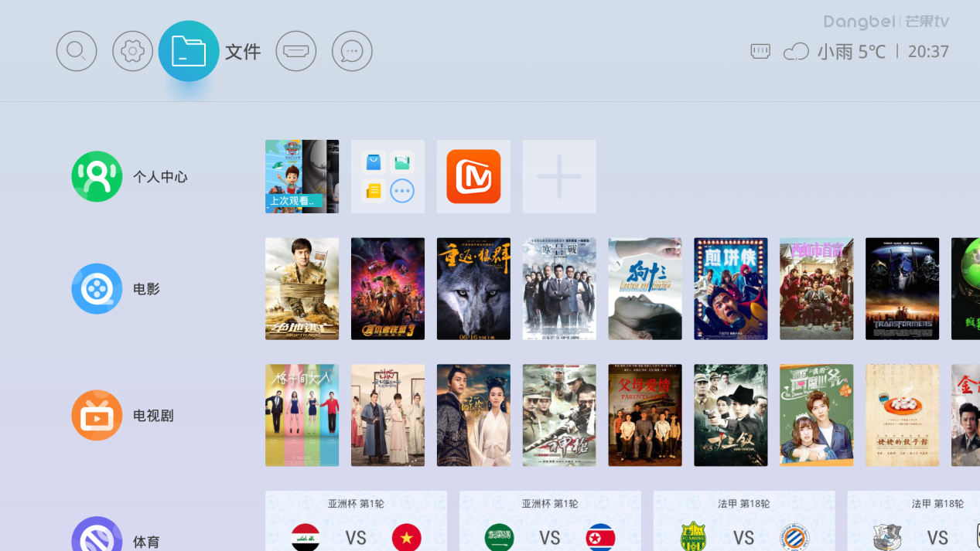The image size is (980, 551).
Task: Open the 寒战 movie poster
Action: [x=559, y=289]
